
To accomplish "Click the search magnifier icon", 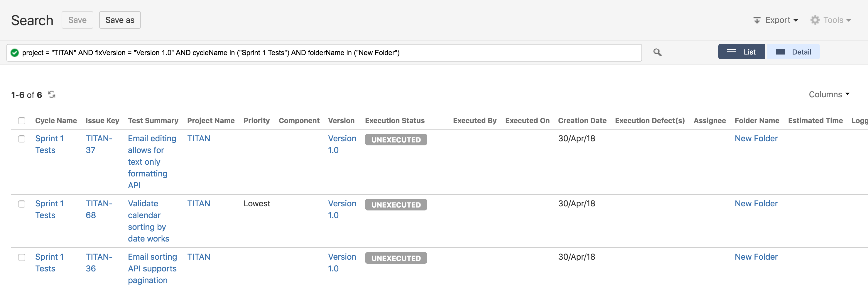I will [657, 52].
